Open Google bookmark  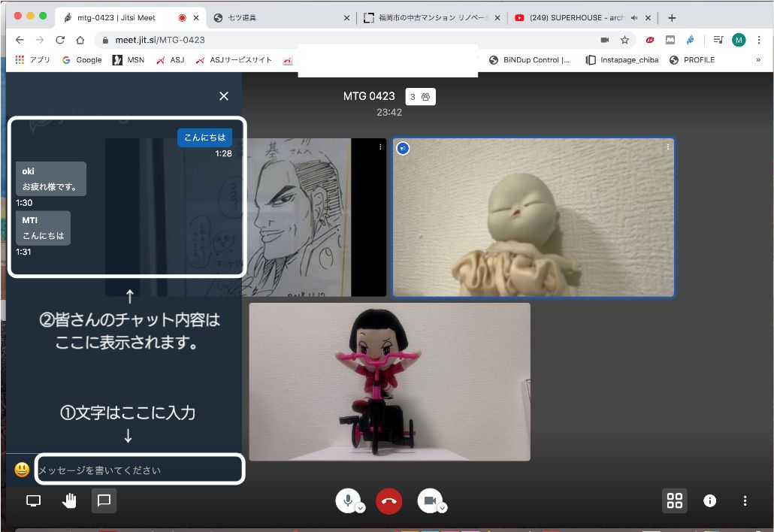tap(82, 59)
